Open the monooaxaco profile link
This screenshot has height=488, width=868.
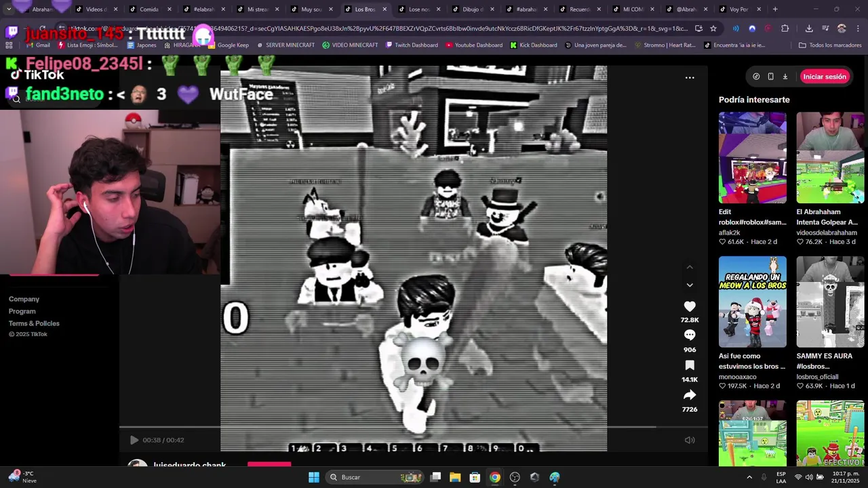click(x=738, y=377)
